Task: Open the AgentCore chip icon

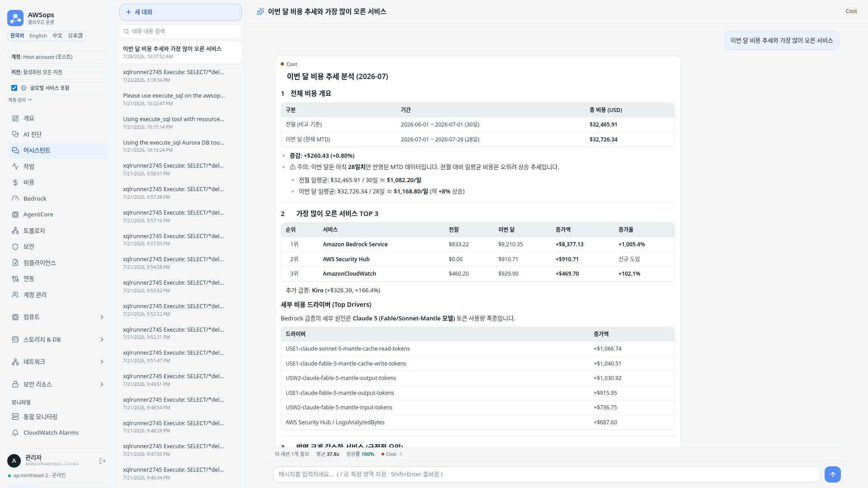Action: (15, 215)
